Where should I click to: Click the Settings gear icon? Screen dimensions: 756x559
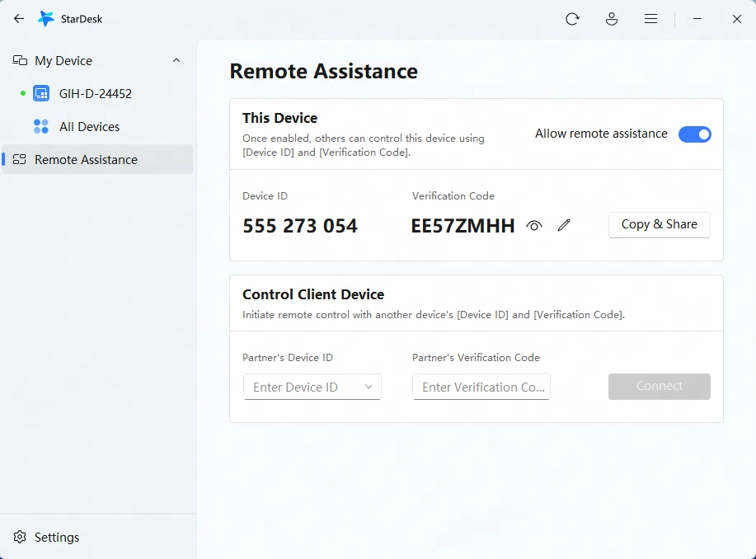point(20,537)
